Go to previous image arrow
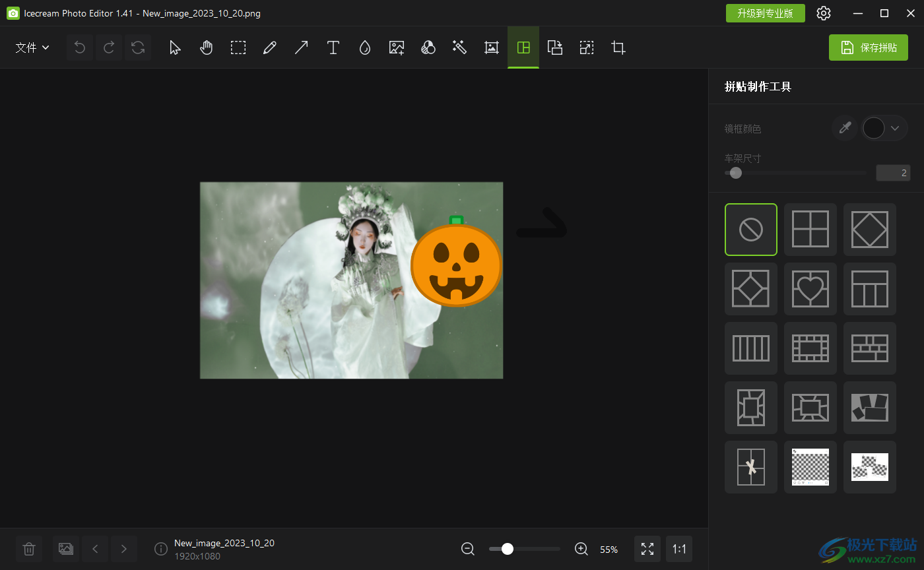This screenshot has height=570, width=924. pos(95,549)
